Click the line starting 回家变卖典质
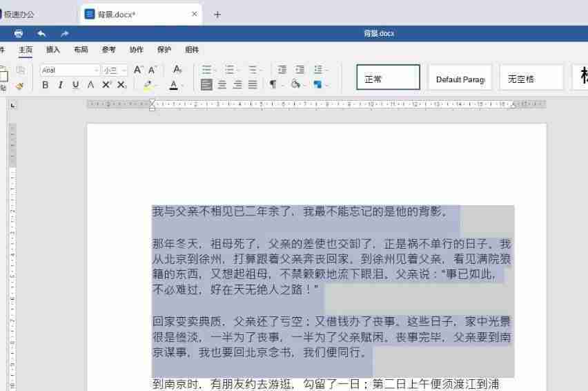588x391 pixels. coord(331,322)
